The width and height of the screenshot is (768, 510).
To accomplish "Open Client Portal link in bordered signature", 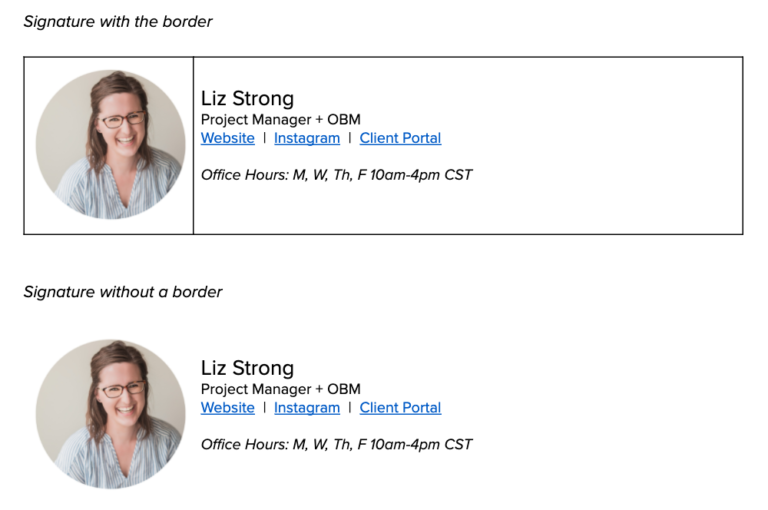I will click(400, 138).
